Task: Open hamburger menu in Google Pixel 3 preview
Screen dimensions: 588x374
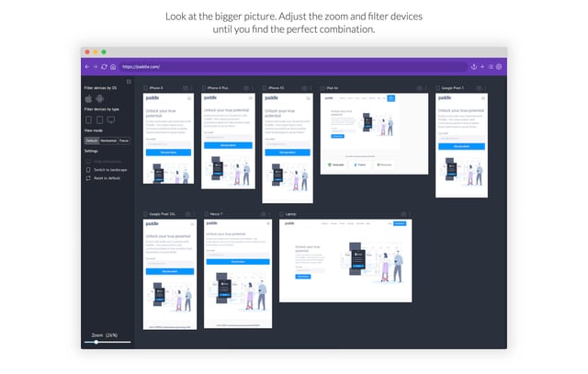Action: tap(483, 98)
